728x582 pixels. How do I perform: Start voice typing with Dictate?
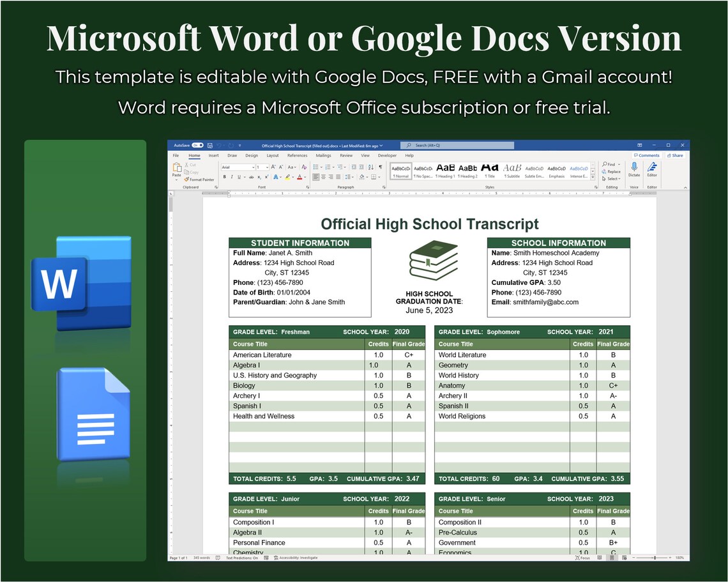(x=634, y=169)
